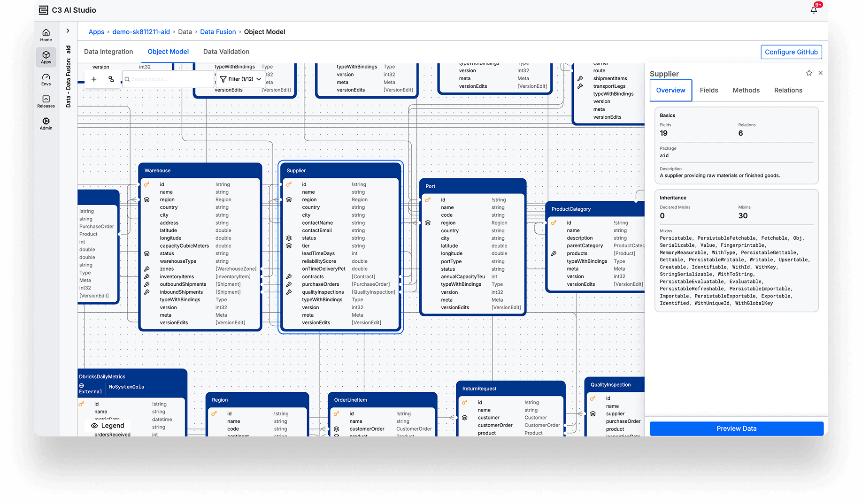The image size is (862, 504).
Task: Select the Region node header
Action: [257, 400]
